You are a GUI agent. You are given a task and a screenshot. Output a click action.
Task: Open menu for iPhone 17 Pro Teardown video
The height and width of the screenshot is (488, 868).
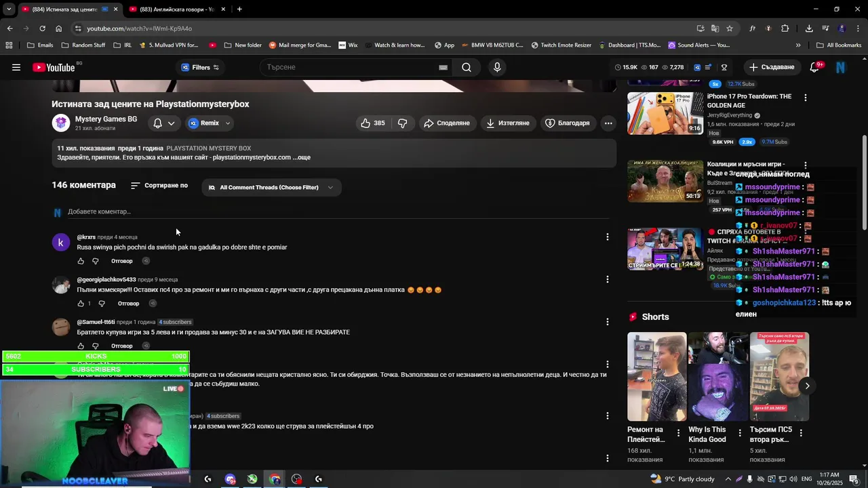click(805, 98)
